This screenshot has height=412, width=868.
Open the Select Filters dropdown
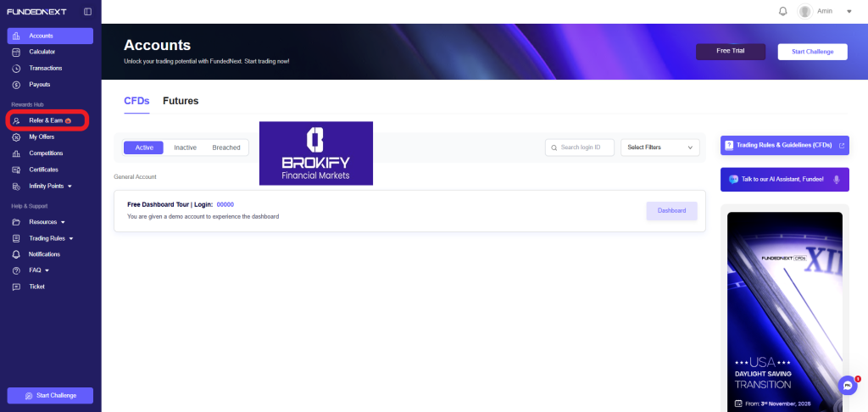tap(660, 148)
